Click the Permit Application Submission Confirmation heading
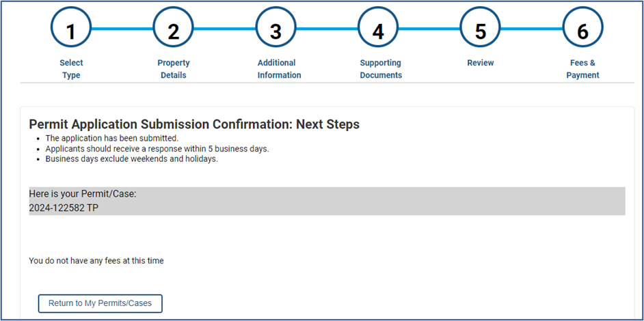The height and width of the screenshot is (321, 644). pyautogui.click(x=194, y=124)
